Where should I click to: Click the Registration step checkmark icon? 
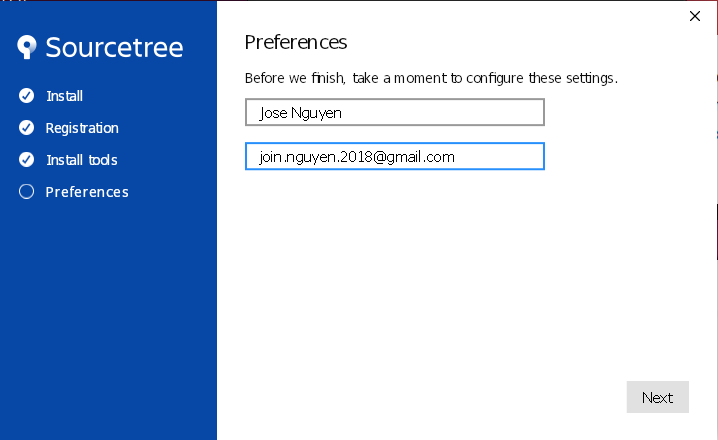pyautogui.click(x=27, y=128)
